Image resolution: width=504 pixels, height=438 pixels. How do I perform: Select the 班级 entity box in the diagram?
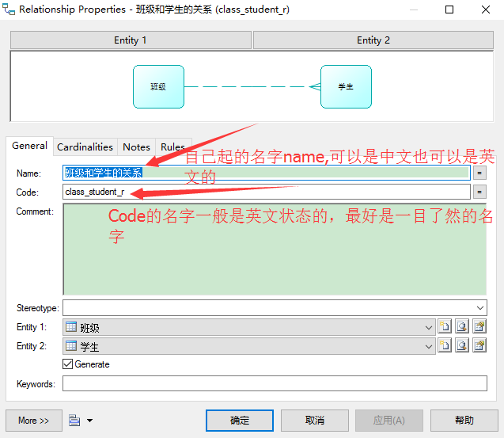[158, 87]
